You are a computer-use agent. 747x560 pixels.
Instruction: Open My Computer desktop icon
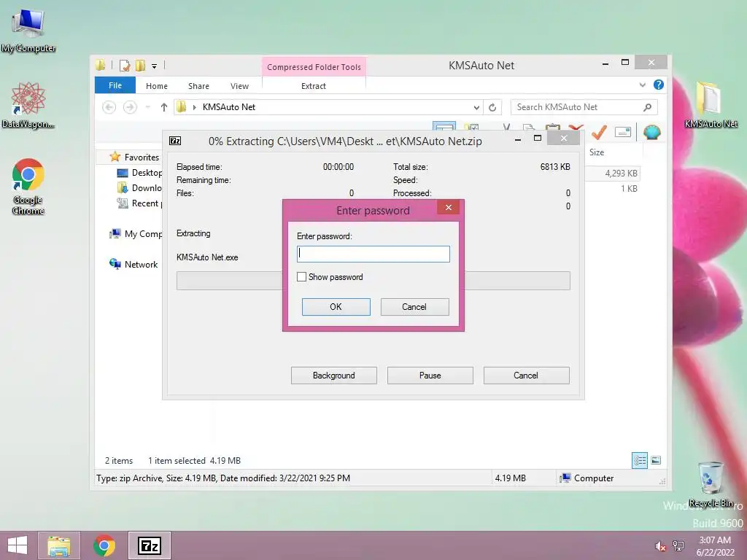28,31
